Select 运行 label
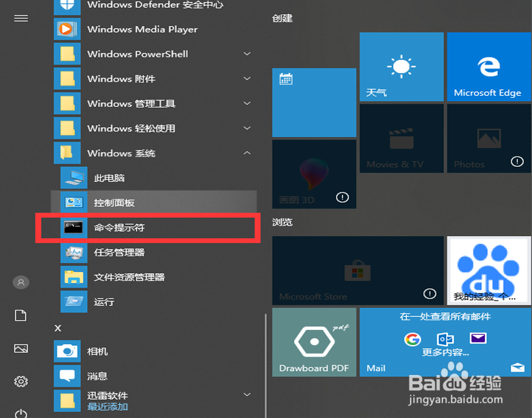 (x=104, y=302)
